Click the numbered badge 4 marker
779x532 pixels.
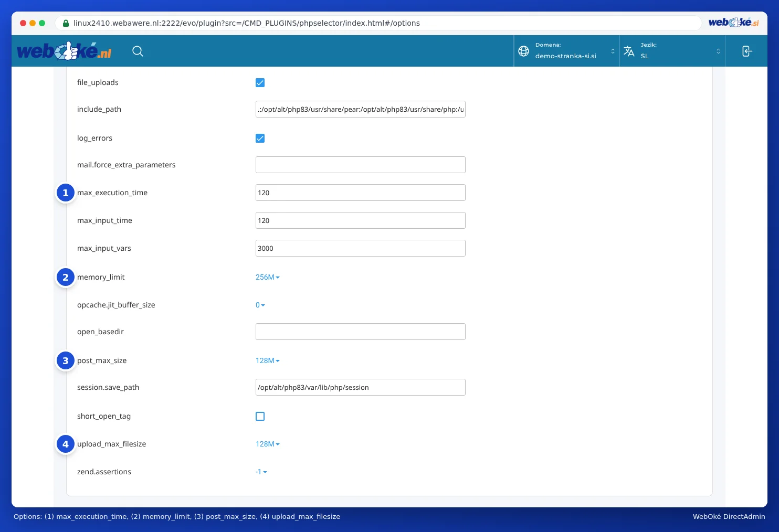coord(66,444)
